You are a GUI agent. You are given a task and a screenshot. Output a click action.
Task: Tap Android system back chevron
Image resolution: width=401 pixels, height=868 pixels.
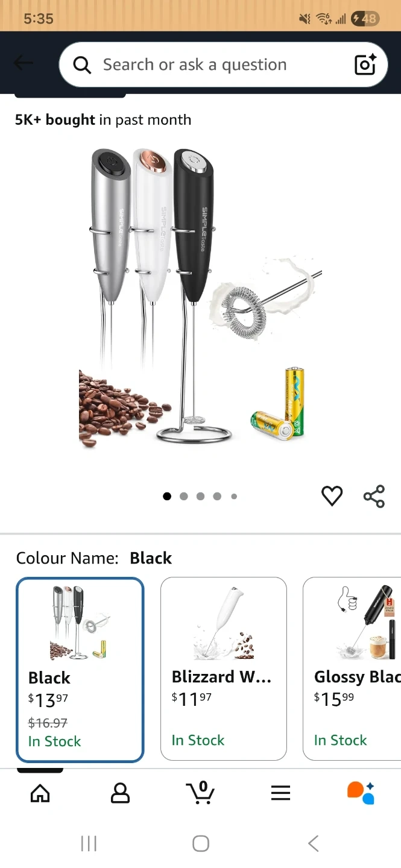(313, 843)
